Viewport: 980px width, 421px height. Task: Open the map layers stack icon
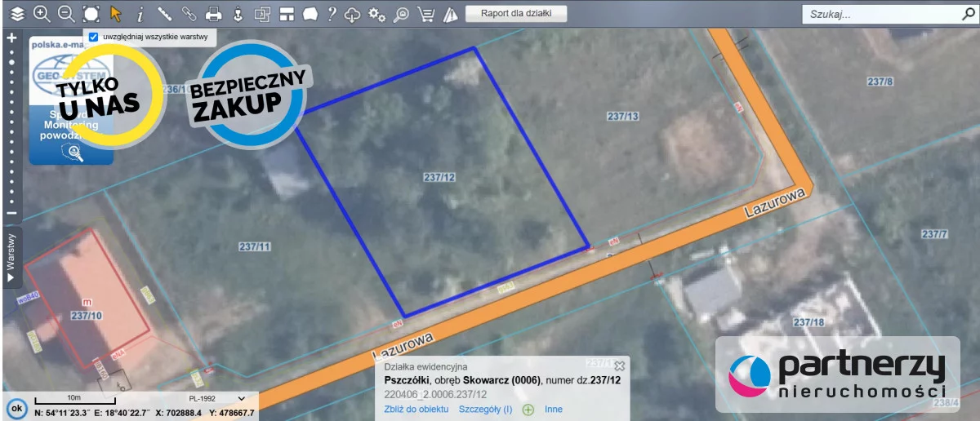[x=17, y=13]
